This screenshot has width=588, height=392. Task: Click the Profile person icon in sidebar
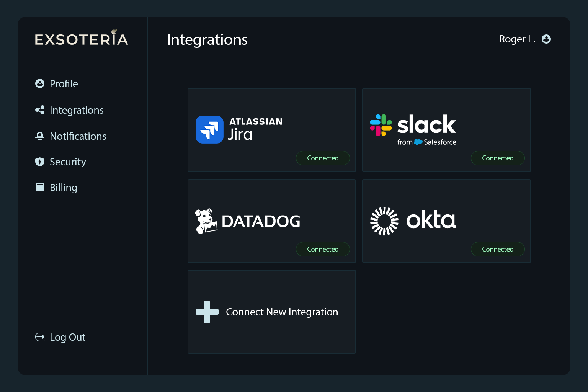(40, 83)
